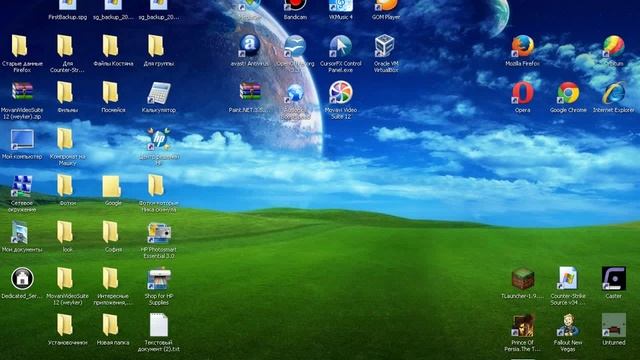Open the Для группы folder
640x360 pixels.
click(156, 46)
